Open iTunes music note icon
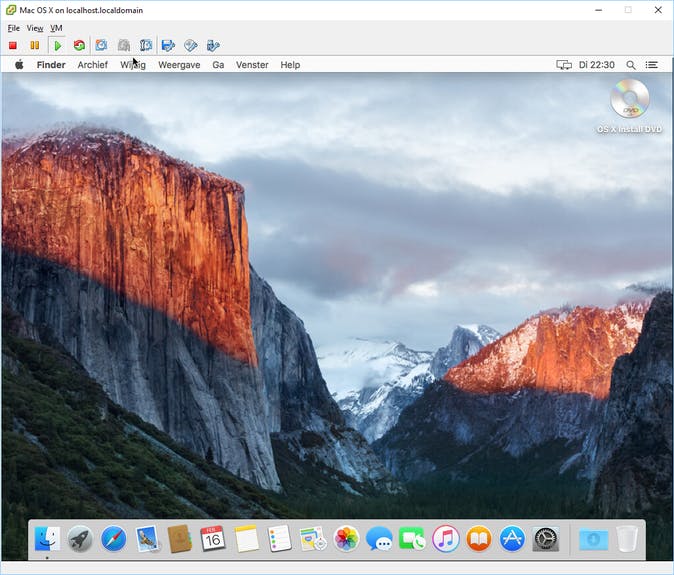674x575 pixels. coord(446,538)
